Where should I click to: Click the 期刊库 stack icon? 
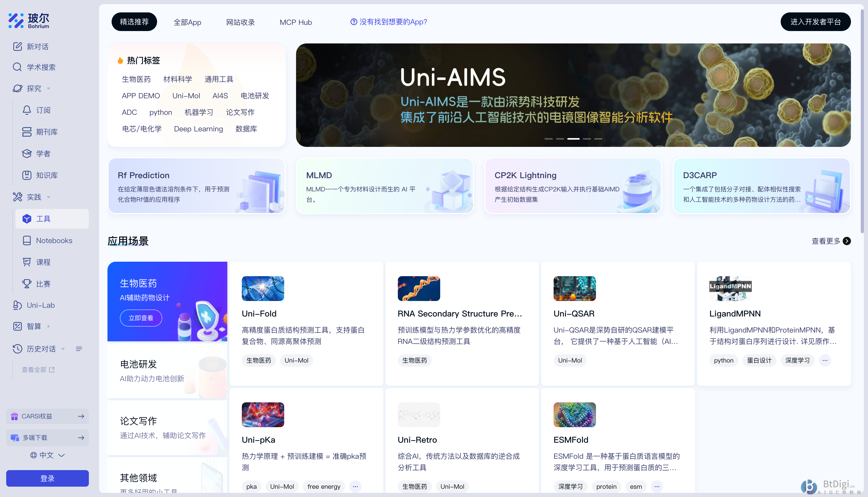pyautogui.click(x=27, y=132)
